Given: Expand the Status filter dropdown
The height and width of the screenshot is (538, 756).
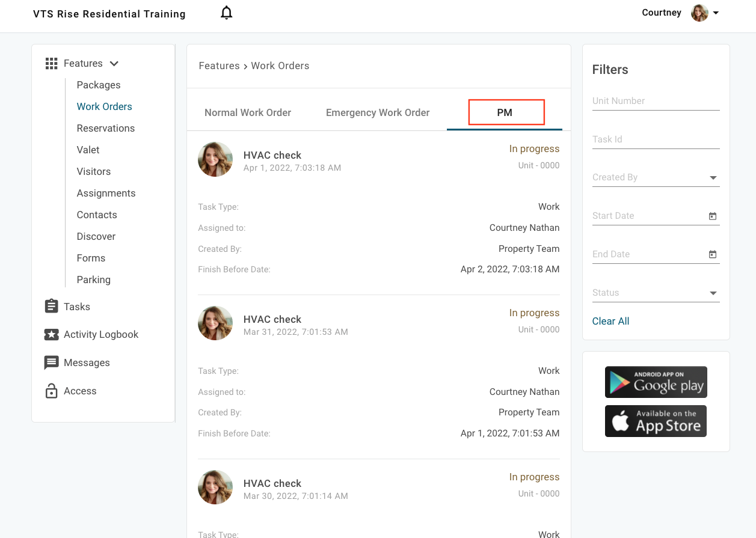Looking at the screenshot, I should tap(713, 293).
